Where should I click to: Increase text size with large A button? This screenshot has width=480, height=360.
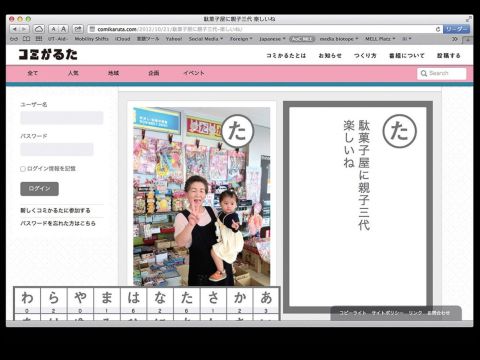coord(63,29)
